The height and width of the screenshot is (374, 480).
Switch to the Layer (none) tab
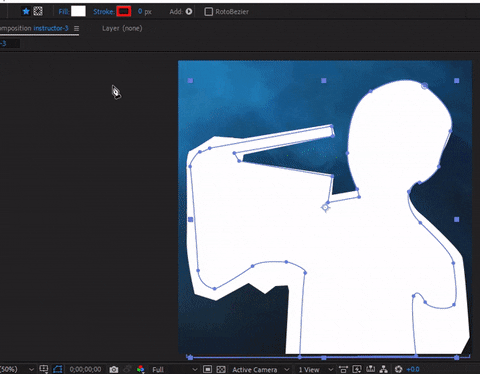pos(122,28)
